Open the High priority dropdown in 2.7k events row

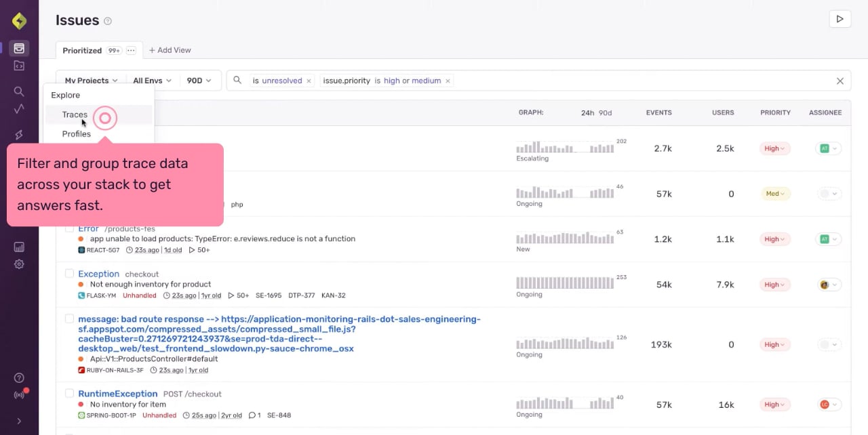[x=774, y=148]
